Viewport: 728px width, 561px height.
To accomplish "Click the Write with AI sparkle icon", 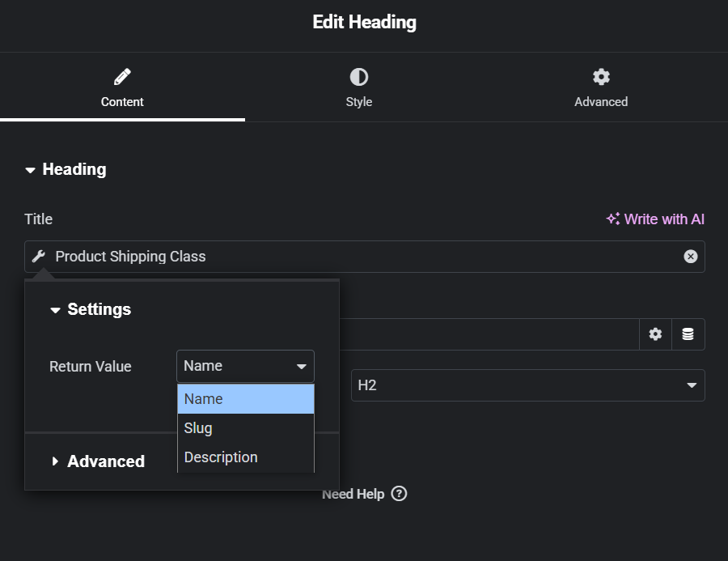I will [613, 219].
